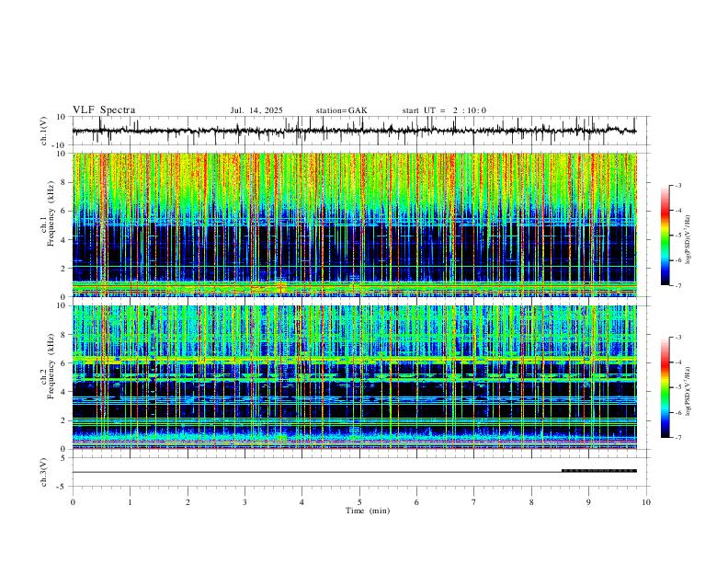The width and height of the screenshot is (728, 563).
Task: Click the "9" tick on the time axis
Action: pos(588,502)
